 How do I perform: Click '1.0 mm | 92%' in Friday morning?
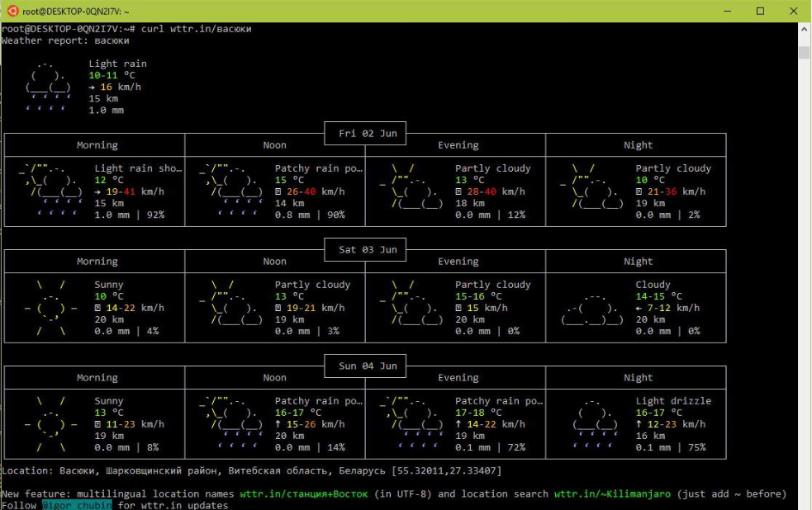[x=130, y=215]
